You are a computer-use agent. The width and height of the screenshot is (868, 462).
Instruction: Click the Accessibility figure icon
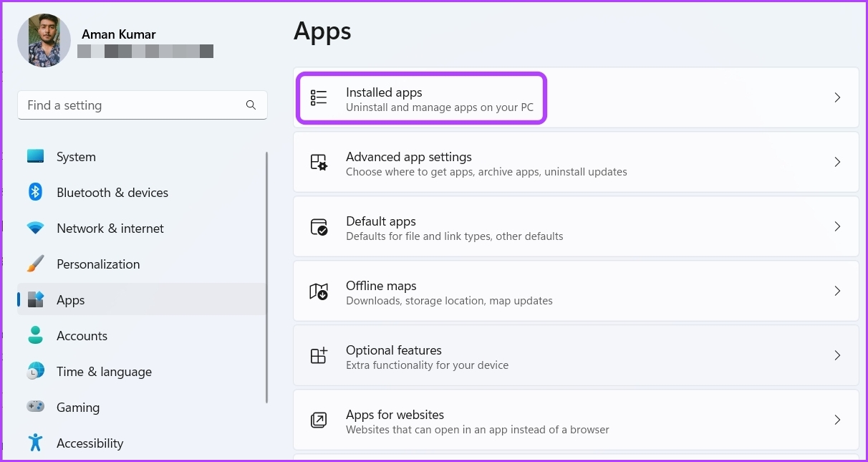click(36, 443)
